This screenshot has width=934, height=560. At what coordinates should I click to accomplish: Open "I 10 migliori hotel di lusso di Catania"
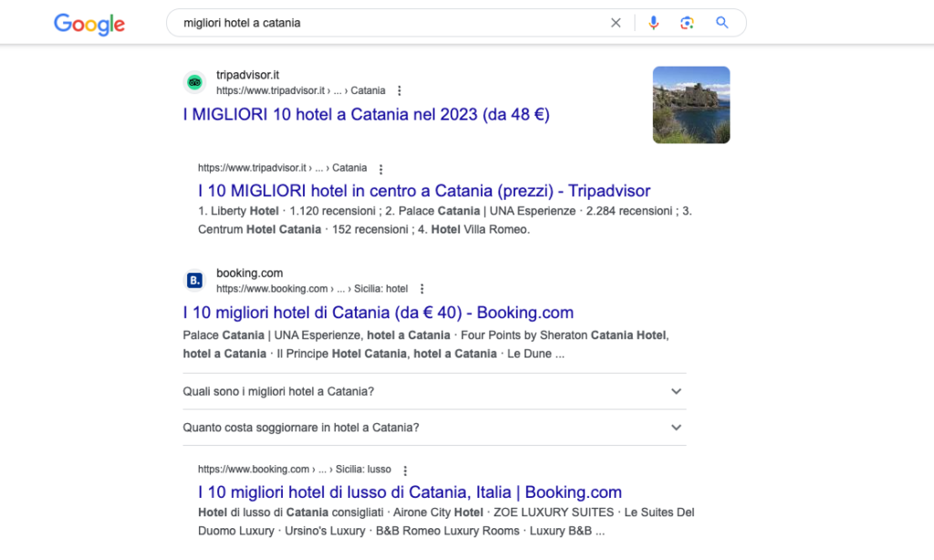click(410, 493)
